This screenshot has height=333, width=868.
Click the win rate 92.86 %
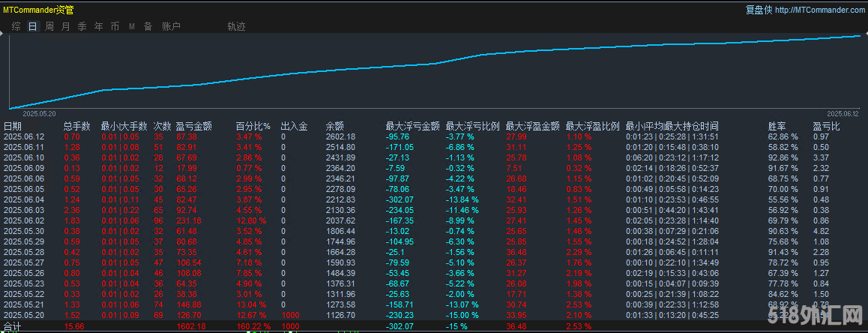783,157
